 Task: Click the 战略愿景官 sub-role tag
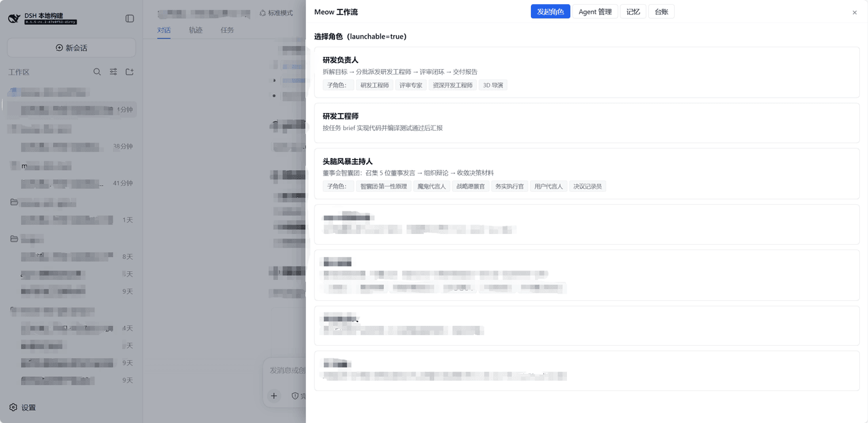[x=471, y=186]
